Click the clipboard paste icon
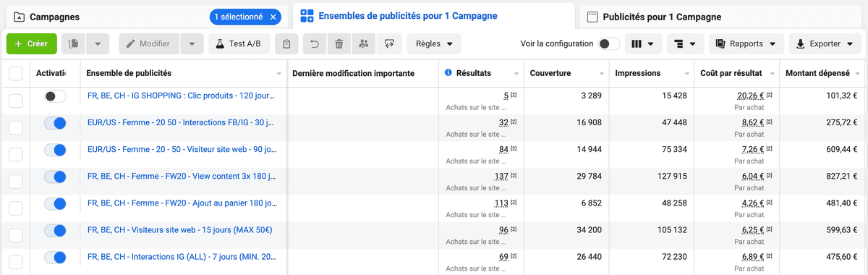Viewport: 868px width, 275px height. click(287, 44)
